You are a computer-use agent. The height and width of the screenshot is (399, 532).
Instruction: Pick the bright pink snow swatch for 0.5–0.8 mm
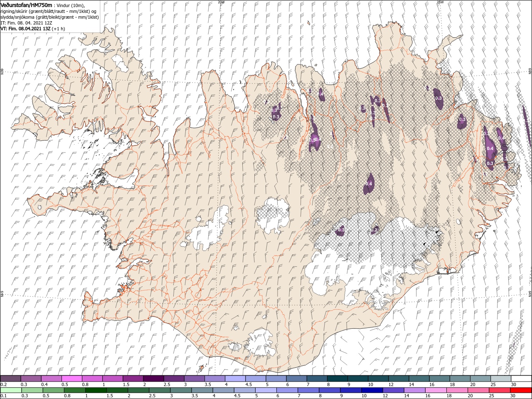72,379
